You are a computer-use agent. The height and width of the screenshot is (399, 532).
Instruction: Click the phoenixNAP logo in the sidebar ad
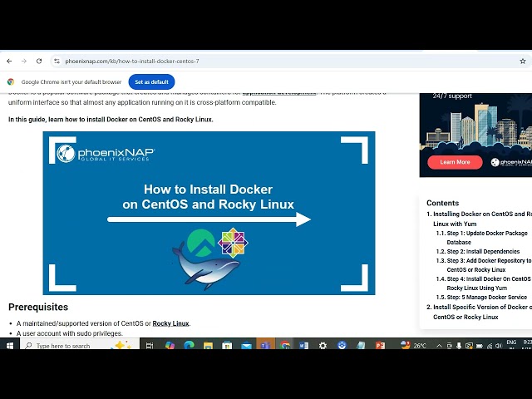[x=511, y=162]
